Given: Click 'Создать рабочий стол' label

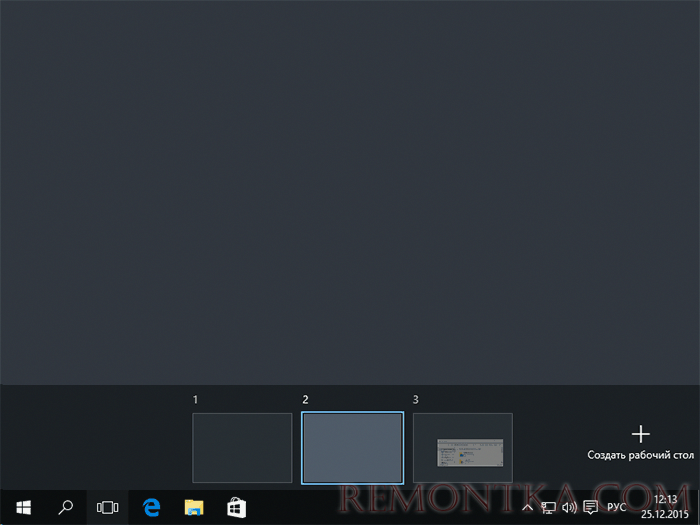Looking at the screenshot, I should tap(641, 455).
